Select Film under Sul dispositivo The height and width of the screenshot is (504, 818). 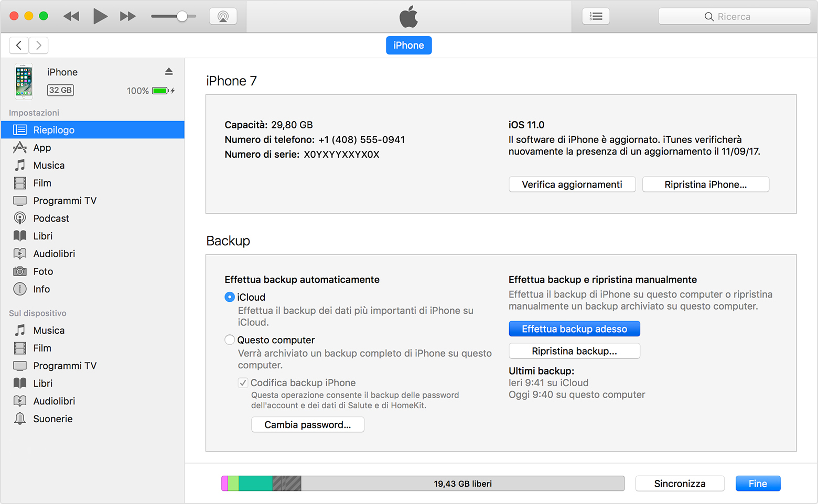coord(42,348)
